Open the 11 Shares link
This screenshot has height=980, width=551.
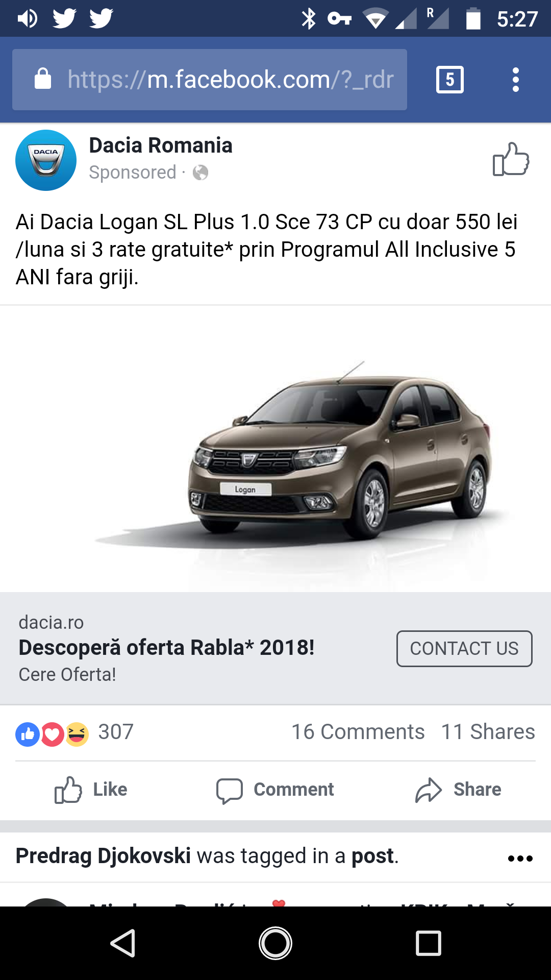click(488, 732)
